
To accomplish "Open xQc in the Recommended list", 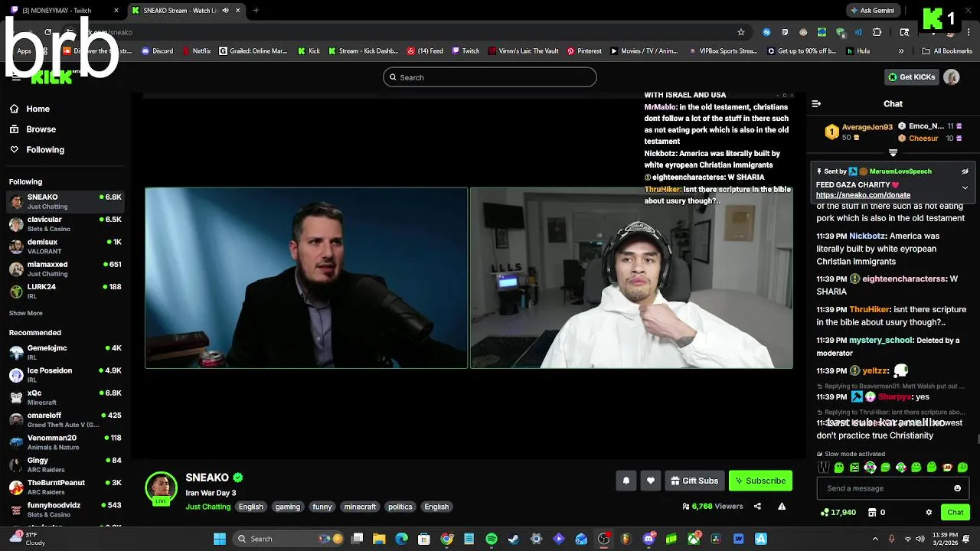I will tap(65, 397).
